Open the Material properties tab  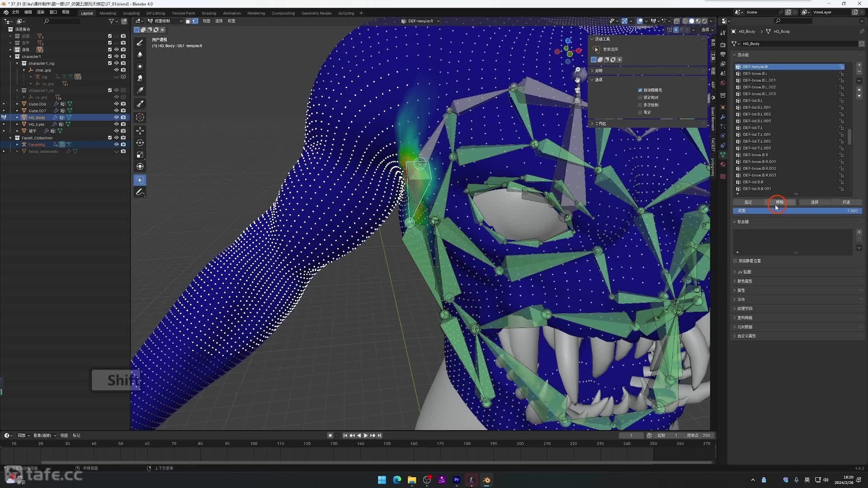coord(723,164)
